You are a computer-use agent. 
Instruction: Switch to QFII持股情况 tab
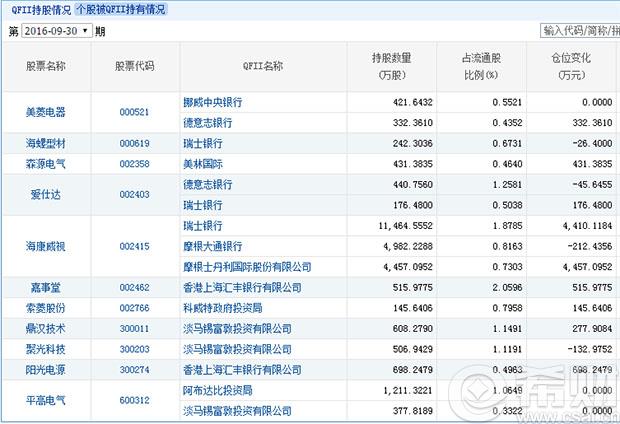click(41, 9)
